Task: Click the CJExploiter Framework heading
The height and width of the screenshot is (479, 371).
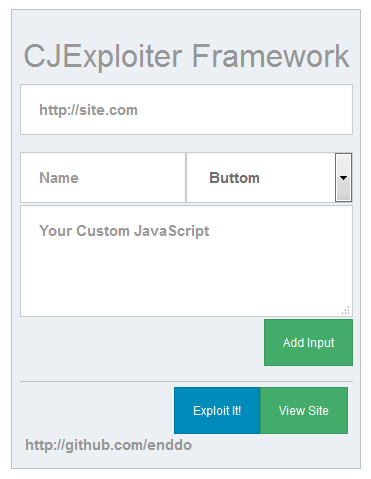Action: 186,56
